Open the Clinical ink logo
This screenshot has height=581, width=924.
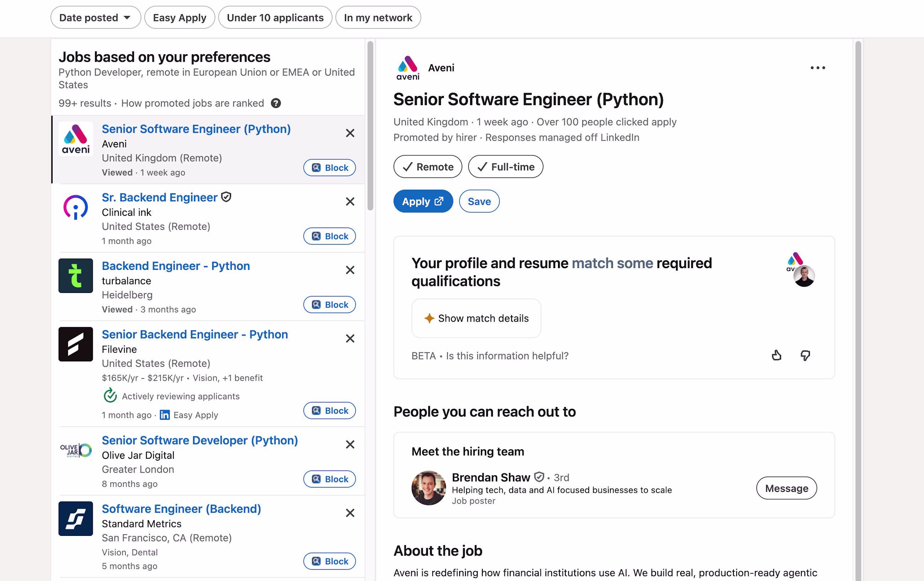click(x=76, y=207)
